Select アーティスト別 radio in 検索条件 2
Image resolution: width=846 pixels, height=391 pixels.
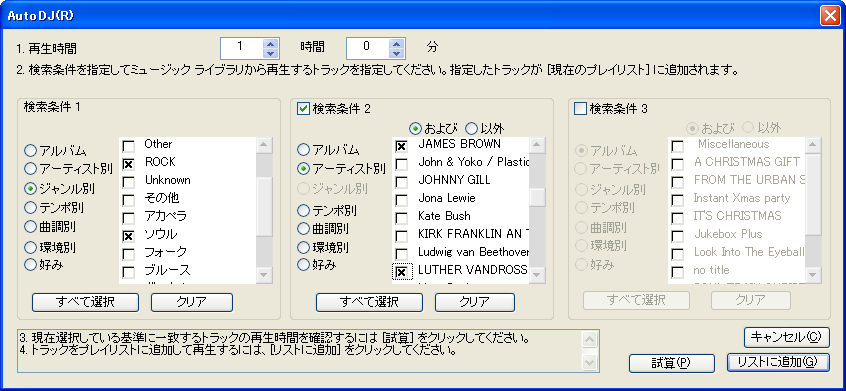point(304,169)
